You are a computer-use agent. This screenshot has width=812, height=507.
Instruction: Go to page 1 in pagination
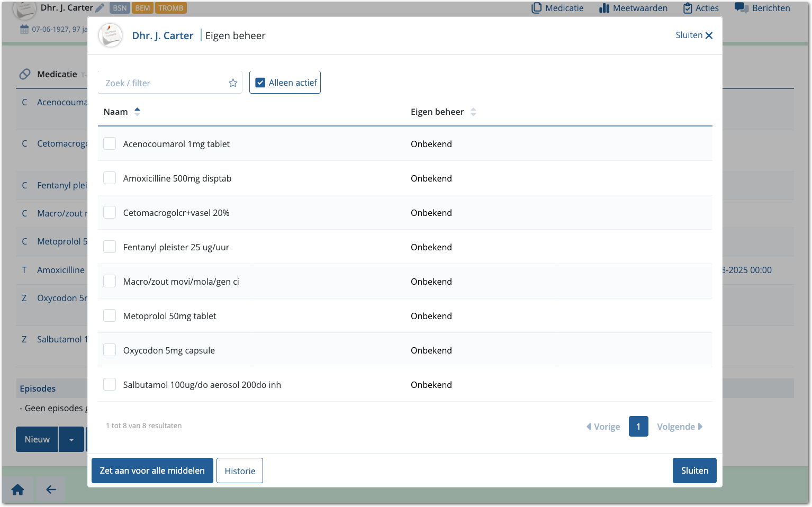pyautogui.click(x=638, y=427)
